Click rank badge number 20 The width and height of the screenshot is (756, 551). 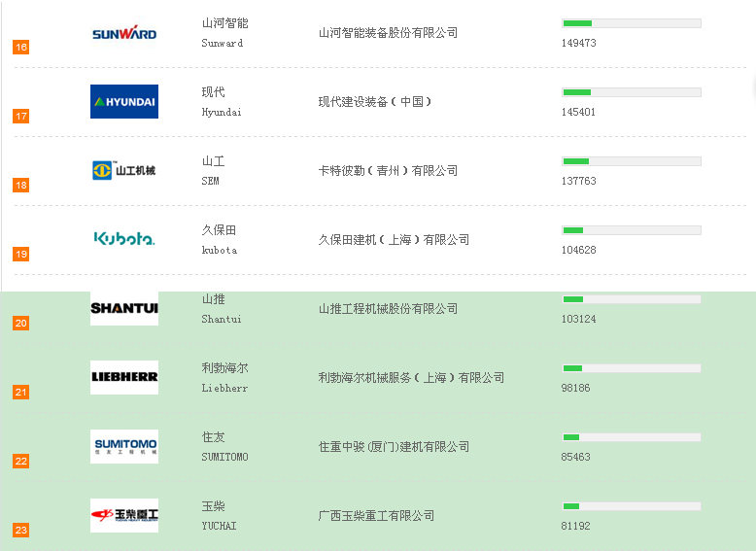point(20,323)
